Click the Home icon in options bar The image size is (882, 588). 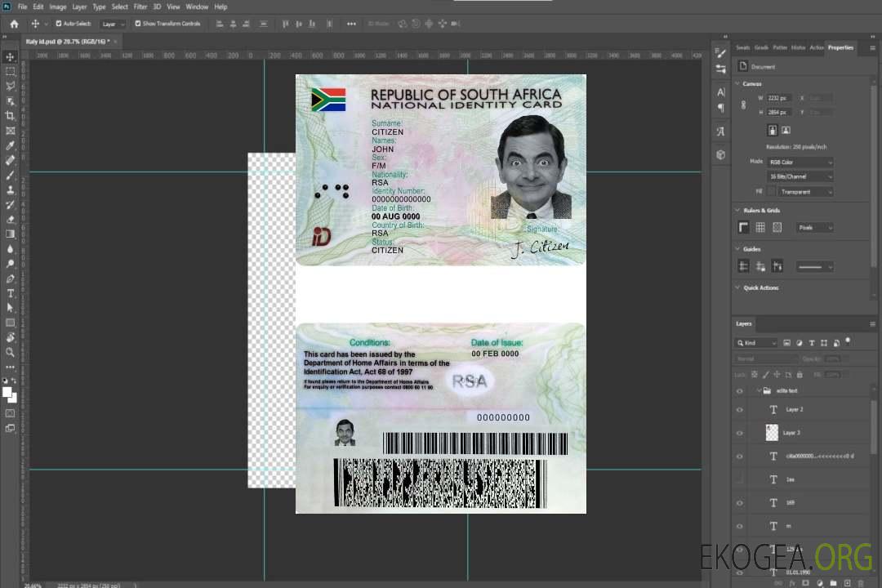pos(14,24)
